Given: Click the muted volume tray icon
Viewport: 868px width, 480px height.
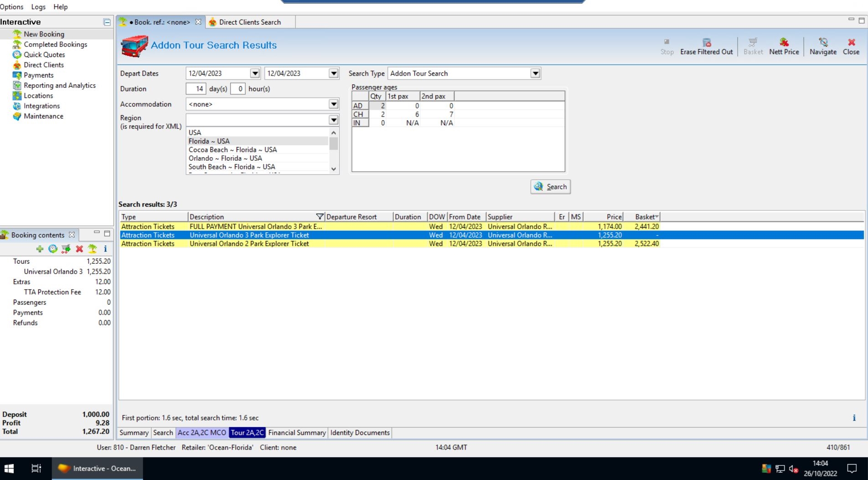Looking at the screenshot, I should [793, 469].
